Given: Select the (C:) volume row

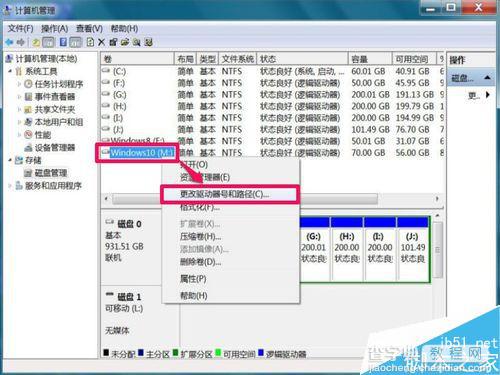Looking at the screenshot, I should (273, 71).
